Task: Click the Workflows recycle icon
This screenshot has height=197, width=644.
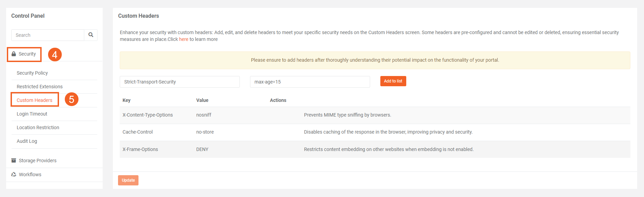Action: [14, 175]
